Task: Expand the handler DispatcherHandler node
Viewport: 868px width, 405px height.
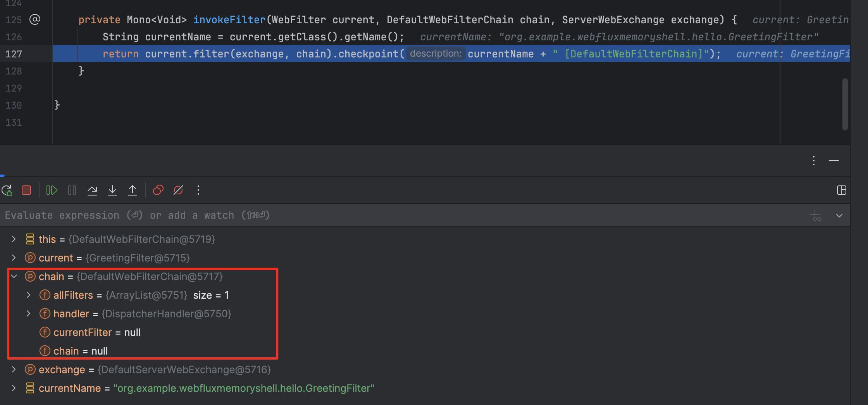Action: 29,313
